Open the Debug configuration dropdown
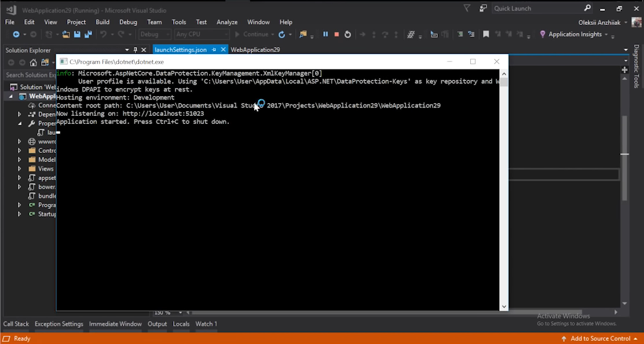 [155, 35]
